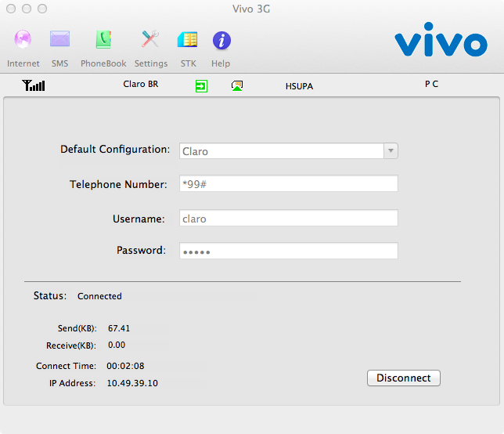Screen dimensions: 504x434
Task: Open the STK SIM card icon
Action: (x=188, y=40)
